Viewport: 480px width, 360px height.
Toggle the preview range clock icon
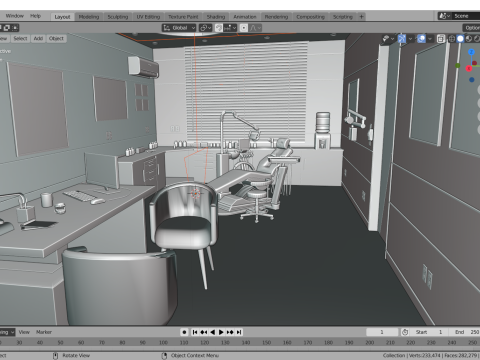pyautogui.click(x=405, y=332)
